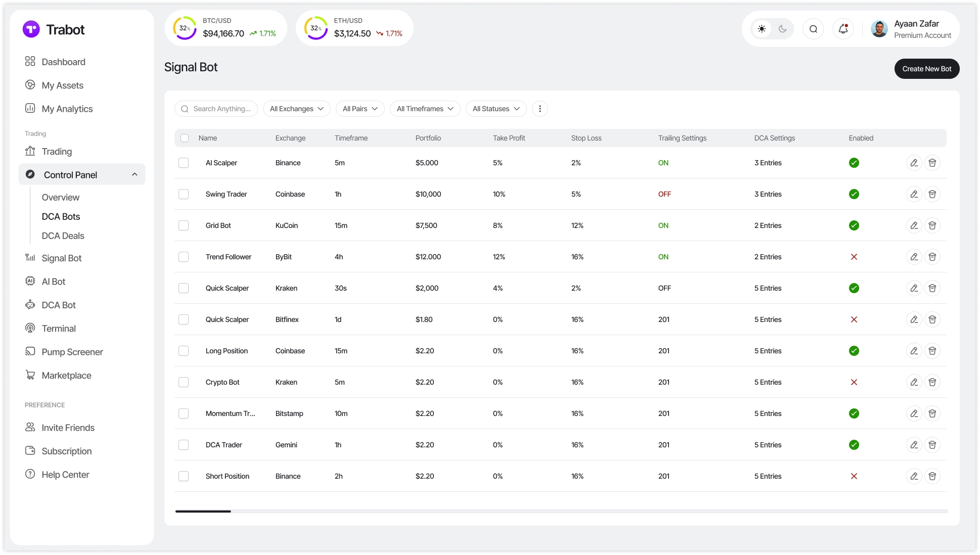Check the Trend Follower row checkbox
This screenshot has width=980, height=555.
point(184,257)
